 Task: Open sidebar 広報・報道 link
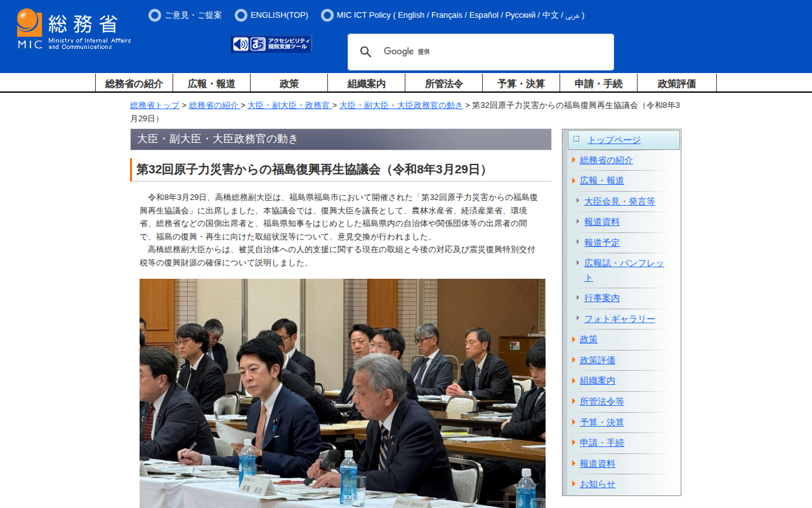[x=602, y=180]
